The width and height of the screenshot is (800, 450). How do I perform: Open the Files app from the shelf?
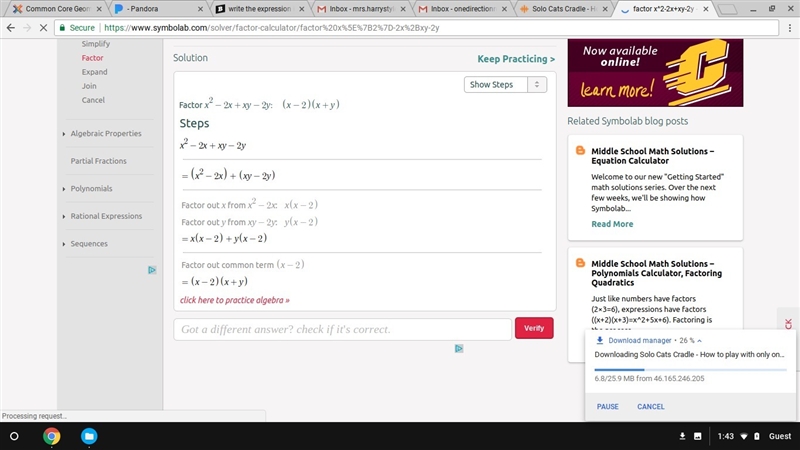click(x=89, y=436)
